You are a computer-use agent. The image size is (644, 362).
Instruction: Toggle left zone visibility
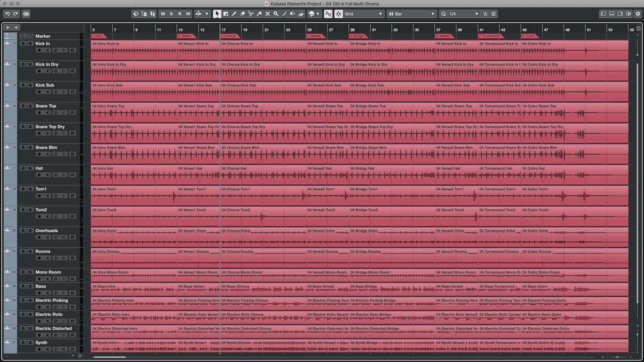[x=603, y=14]
